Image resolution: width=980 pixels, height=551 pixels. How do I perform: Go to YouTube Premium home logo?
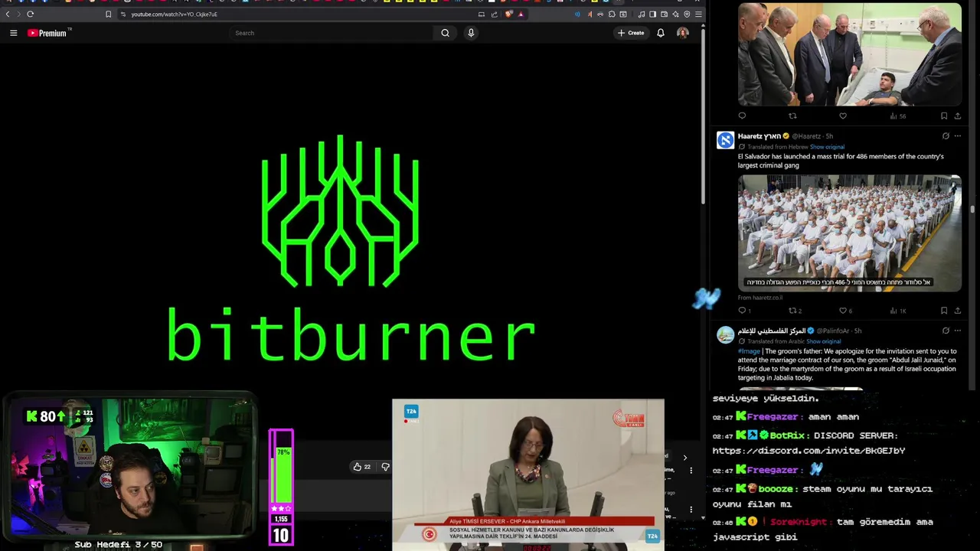[49, 33]
